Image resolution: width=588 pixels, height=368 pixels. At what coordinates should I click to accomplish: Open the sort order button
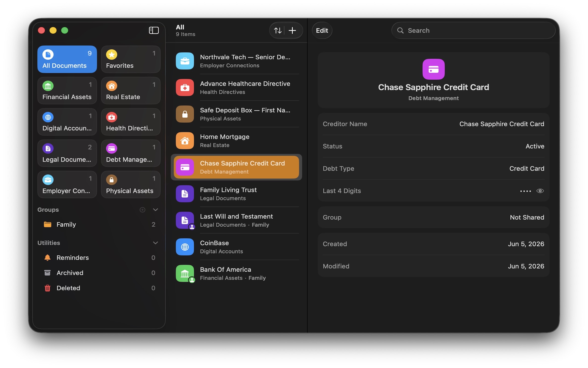[x=277, y=30]
